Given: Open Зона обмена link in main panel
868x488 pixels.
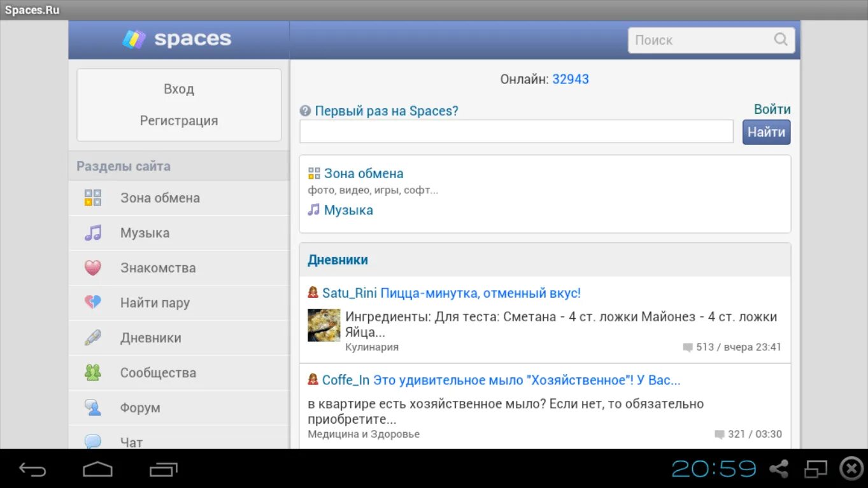Looking at the screenshot, I should pyautogui.click(x=364, y=174).
